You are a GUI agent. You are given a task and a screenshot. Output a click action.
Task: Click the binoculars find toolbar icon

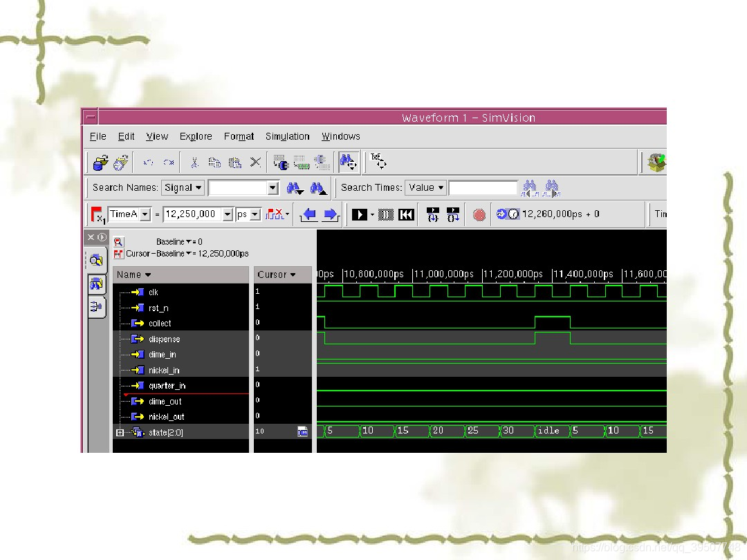click(x=348, y=162)
